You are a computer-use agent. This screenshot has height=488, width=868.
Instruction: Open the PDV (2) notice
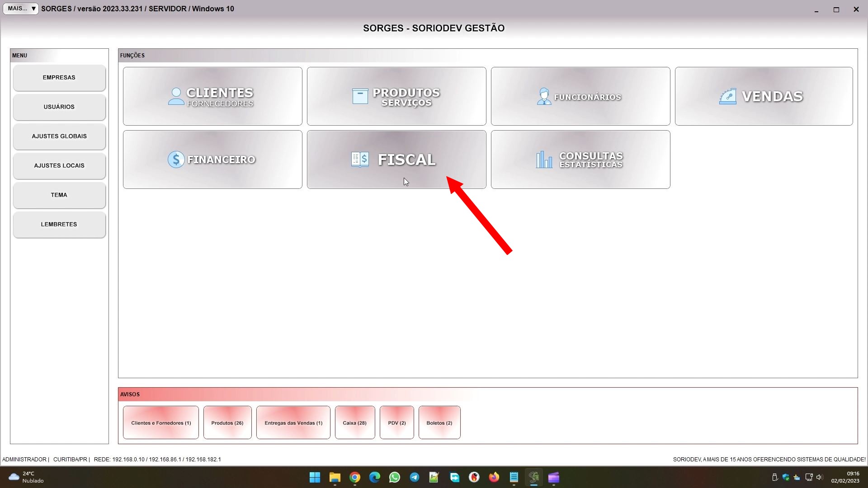(x=397, y=423)
